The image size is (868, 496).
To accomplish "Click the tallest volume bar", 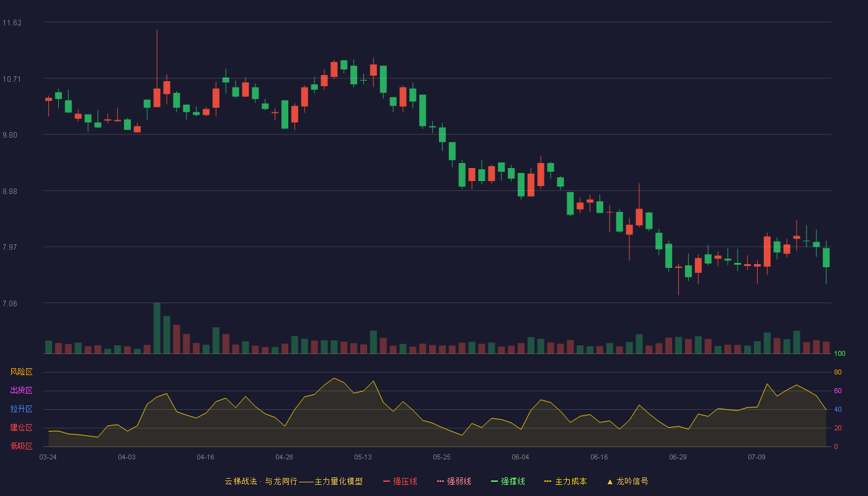I will [x=157, y=328].
